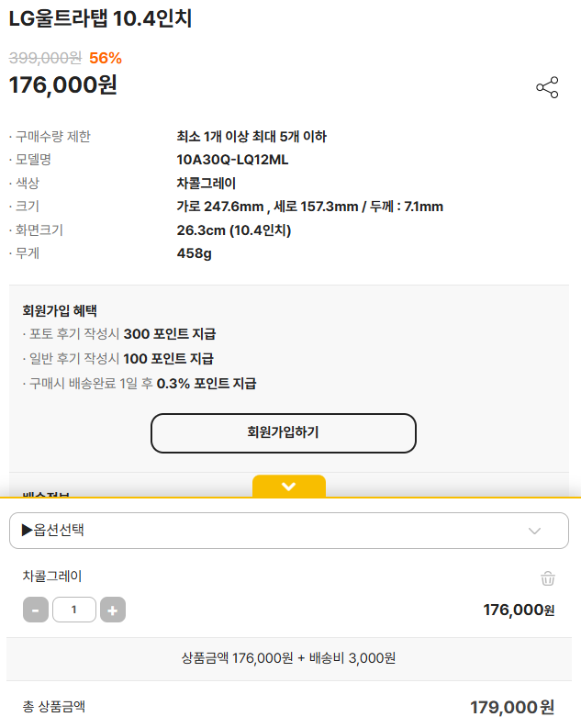Click the share icon beside the price

547,87
